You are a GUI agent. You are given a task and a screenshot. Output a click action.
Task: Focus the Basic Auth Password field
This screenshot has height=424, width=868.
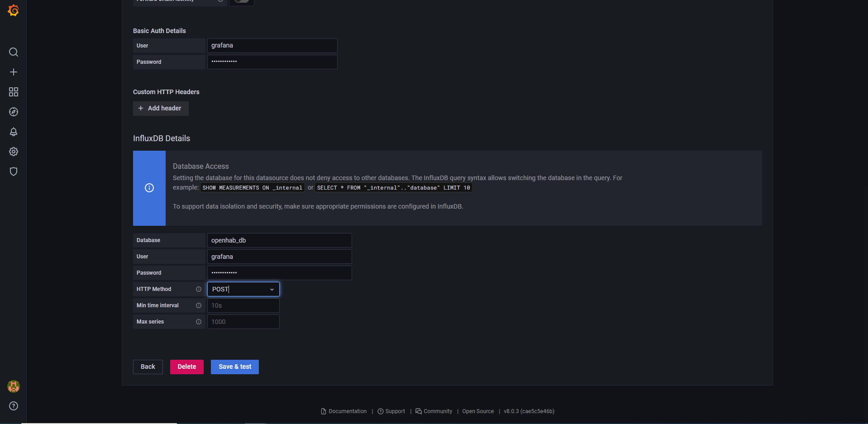pos(272,62)
